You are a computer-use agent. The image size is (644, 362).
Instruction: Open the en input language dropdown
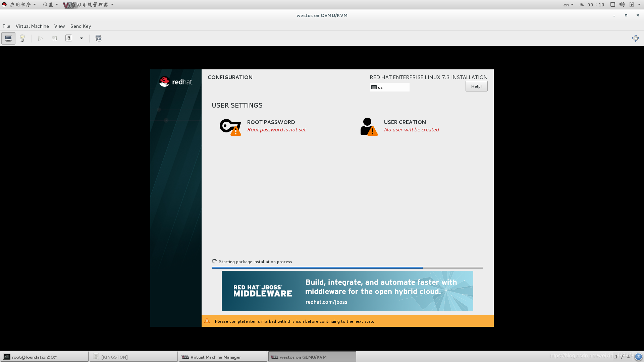pyautogui.click(x=568, y=5)
